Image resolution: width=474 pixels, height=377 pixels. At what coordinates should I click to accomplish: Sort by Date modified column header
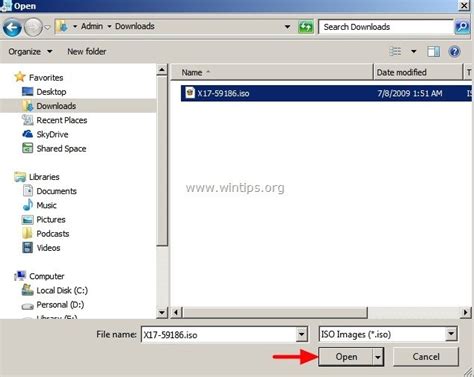(x=418, y=72)
